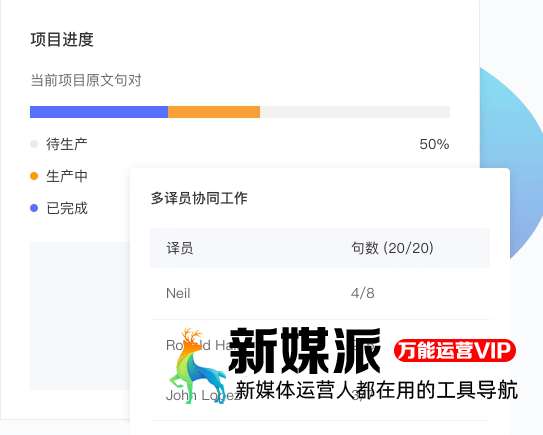Viewport: 543px width, 435px height.
Task: Select the Neil translator row
Action: [320, 293]
